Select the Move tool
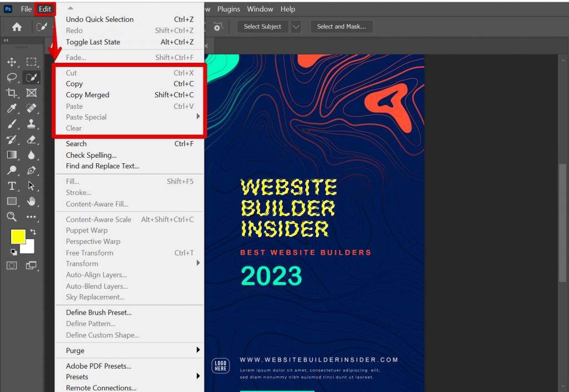Screen dimensions: 569x392 pyautogui.click(x=12, y=62)
